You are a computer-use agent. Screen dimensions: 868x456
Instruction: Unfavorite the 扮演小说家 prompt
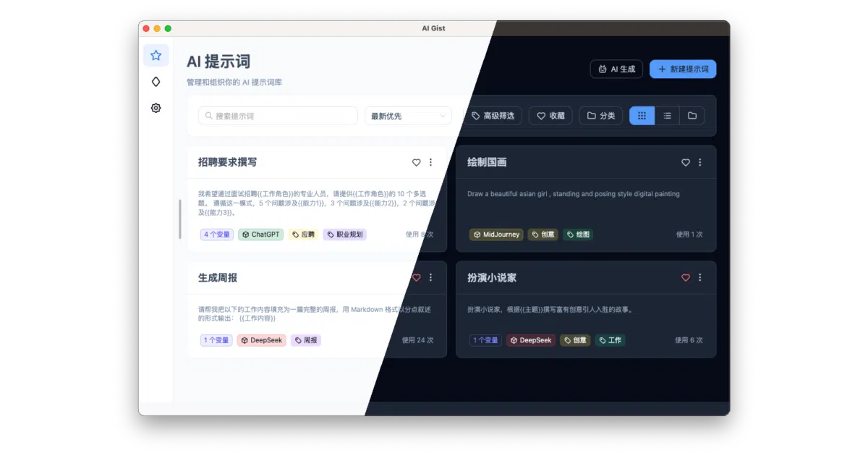click(686, 277)
